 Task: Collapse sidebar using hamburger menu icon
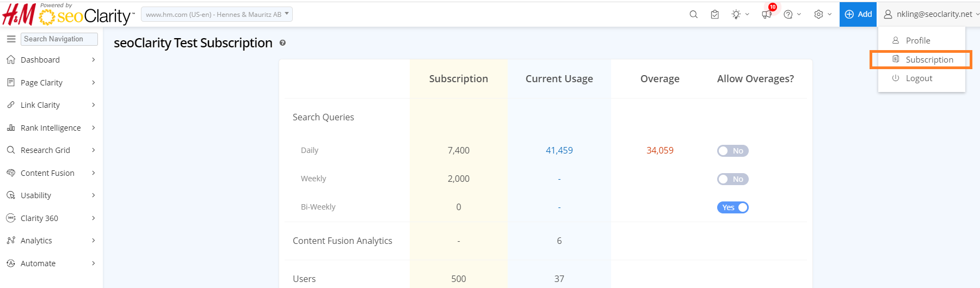(x=11, y=39)
